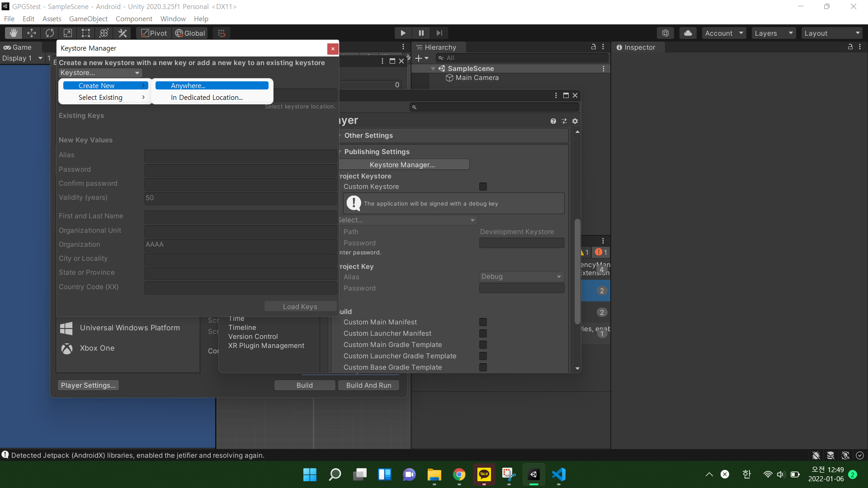Open the Keystore... dropdown
868x488 pixels.
[100, 73]
